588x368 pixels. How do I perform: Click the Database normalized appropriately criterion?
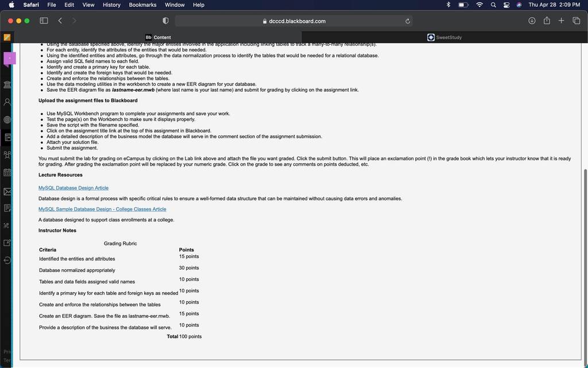coord(77,270)
